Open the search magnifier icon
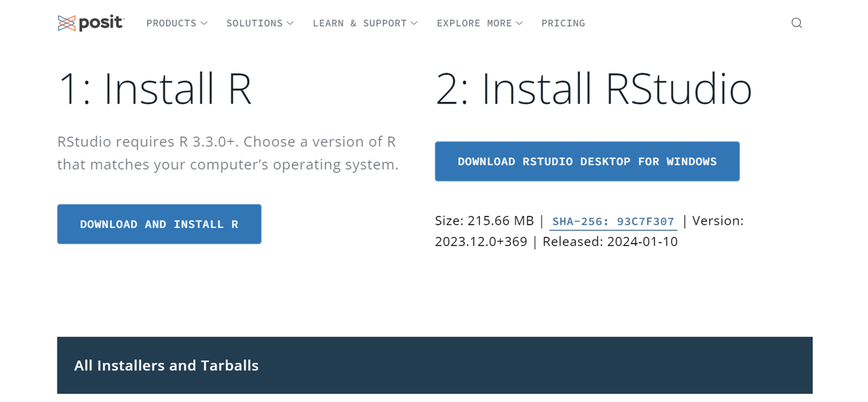The height and width of the screenshot is (402, 868). [797, 23]
